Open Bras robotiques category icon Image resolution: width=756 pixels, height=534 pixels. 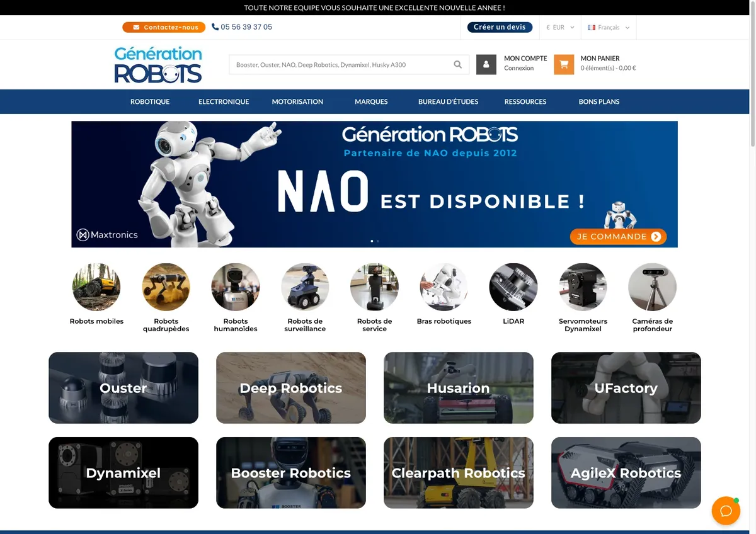point(444,287)
